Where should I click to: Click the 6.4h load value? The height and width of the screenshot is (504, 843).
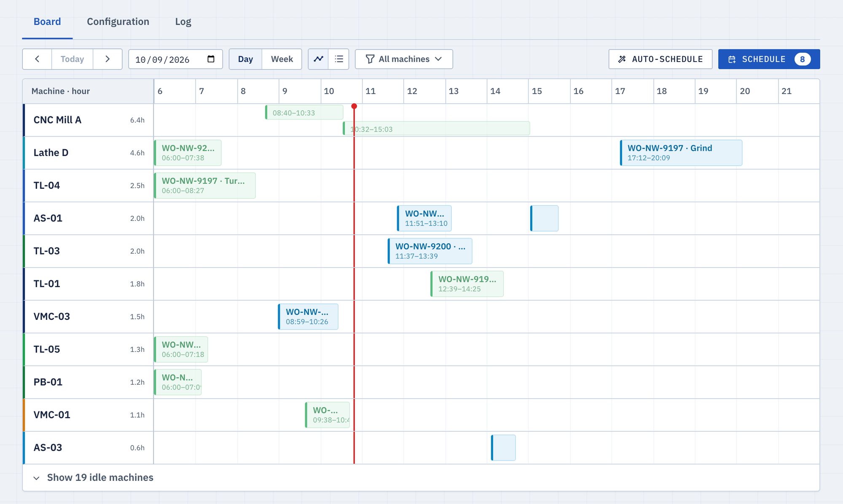(x=137, y=120)
